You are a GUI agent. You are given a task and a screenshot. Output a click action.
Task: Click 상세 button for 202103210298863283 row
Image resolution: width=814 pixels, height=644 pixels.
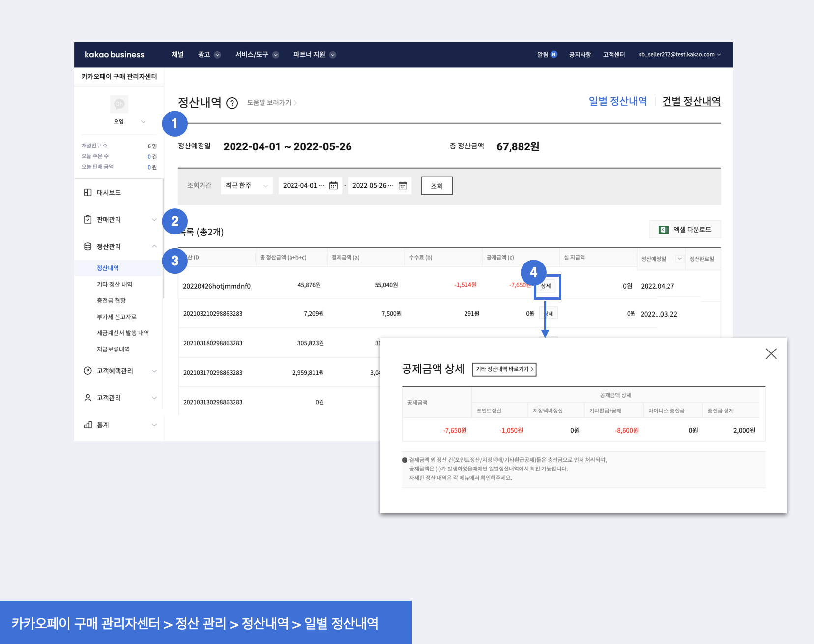pos(549,314)
